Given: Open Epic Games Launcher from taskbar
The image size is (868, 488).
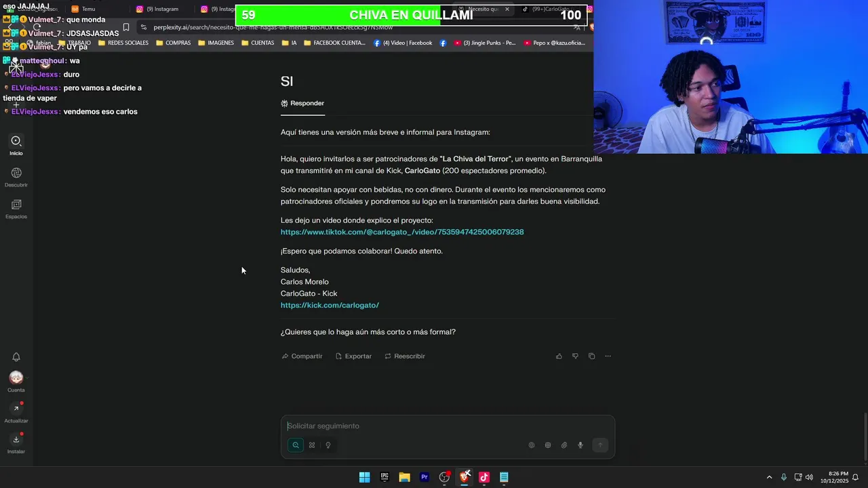Looking at the screenshot, I should (x=384, y=477).
